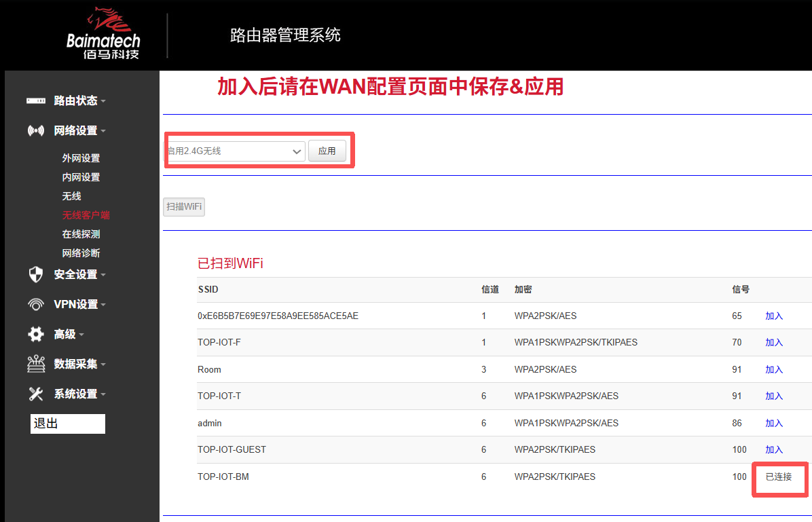Join TOP-IOT-GUEST via its 加入 link
Screen dimensions: 812x522
click(774, 449)
